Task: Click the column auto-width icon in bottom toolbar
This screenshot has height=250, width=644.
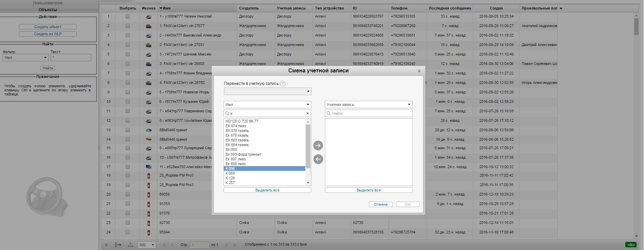Action: (x=130, y=245)
